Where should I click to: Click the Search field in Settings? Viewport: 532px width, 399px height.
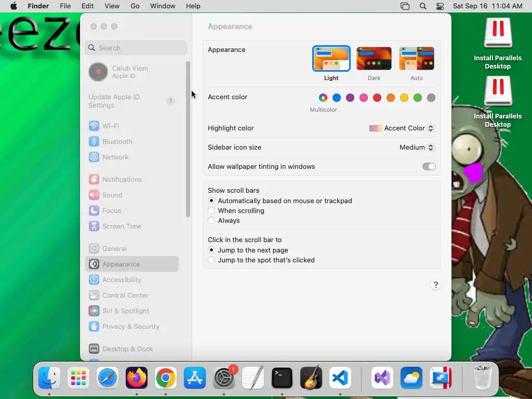coord(136,48)
